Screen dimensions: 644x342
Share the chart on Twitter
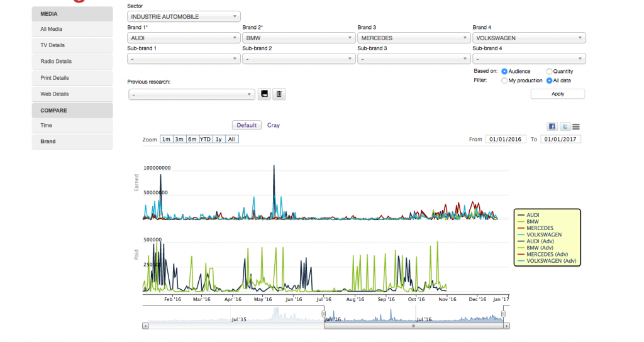[565, 126]
